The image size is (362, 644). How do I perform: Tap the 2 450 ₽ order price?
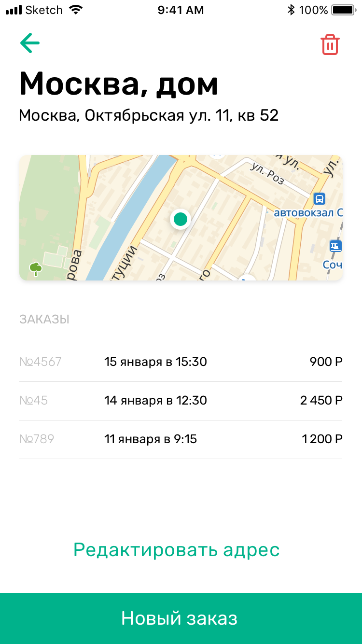pyautogui.click(x=321, y=401)
